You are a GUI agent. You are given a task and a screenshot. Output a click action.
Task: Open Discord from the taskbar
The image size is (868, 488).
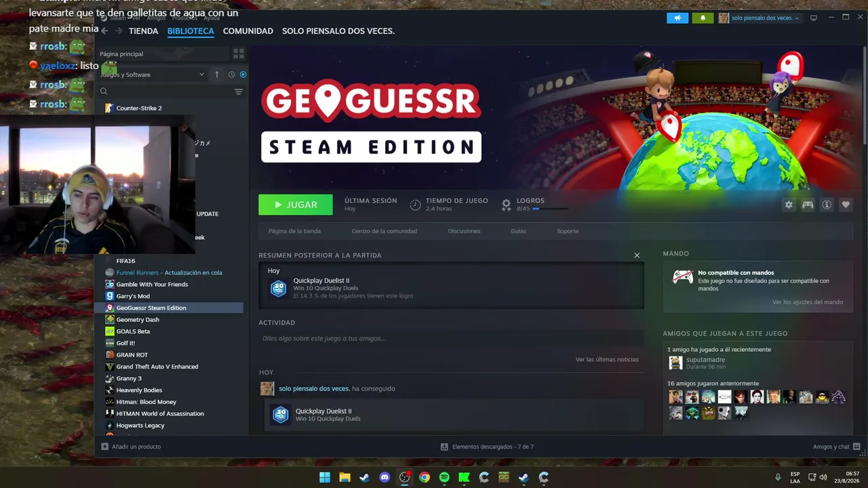tap(384, 477)
